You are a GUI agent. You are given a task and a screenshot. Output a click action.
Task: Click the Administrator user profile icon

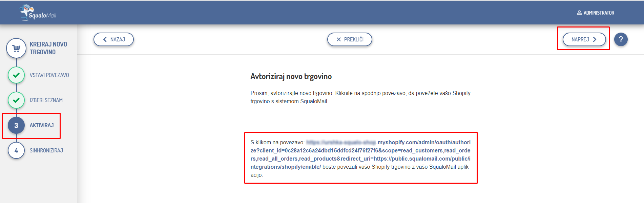[579, 13]
